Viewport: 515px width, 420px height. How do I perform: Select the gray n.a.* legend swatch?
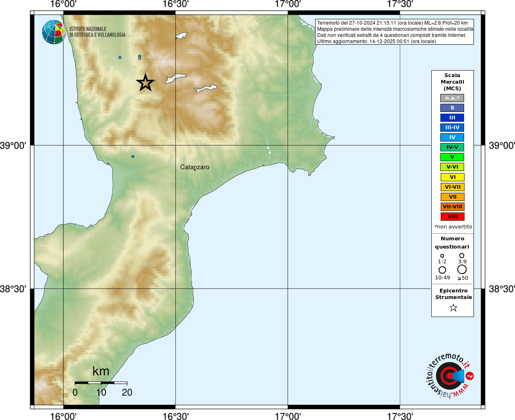(x=452, y=98)
